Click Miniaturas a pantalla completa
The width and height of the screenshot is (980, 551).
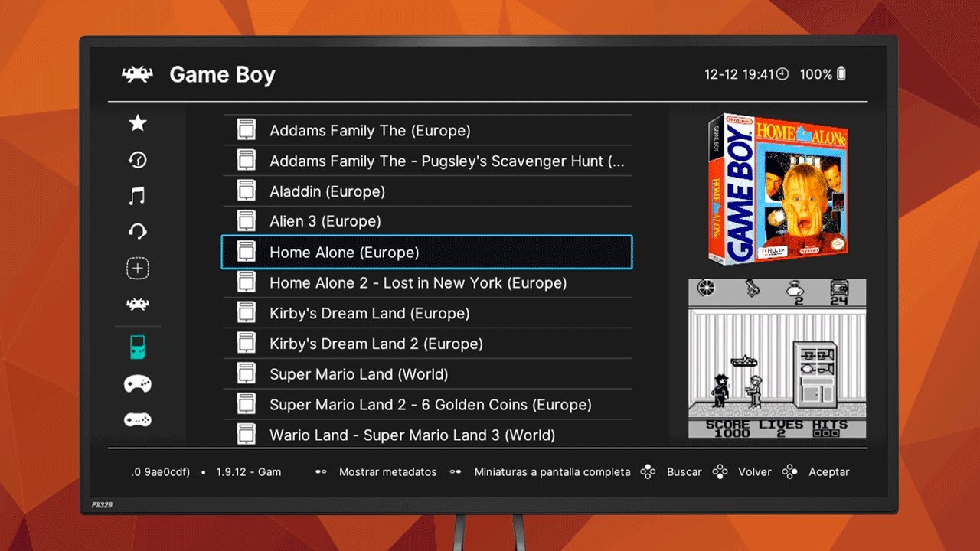pos(552,472)
